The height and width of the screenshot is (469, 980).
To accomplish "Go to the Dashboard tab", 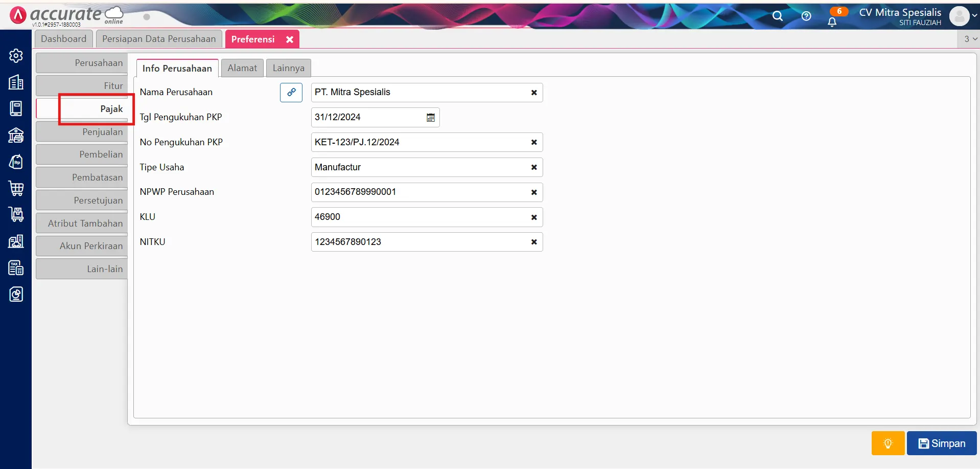I will [x=63, y=39].
